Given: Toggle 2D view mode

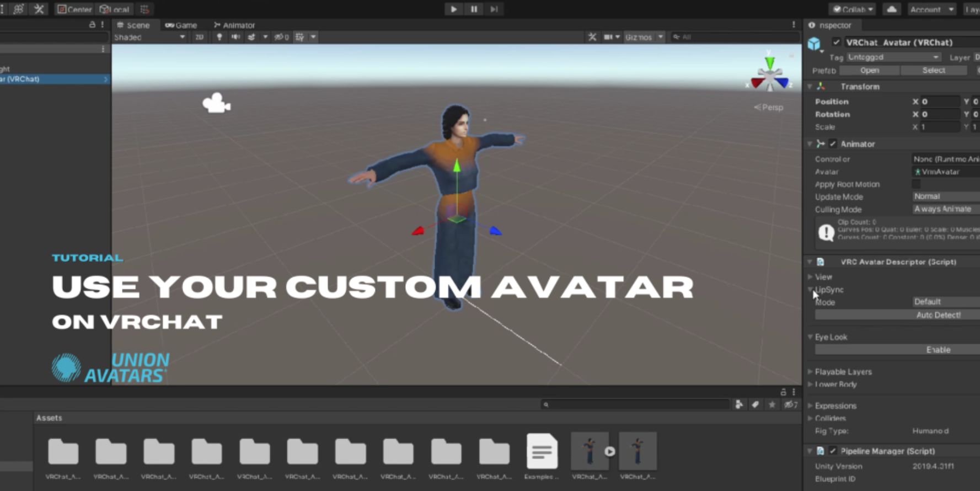Looking at the screenshot, I should (x=199, y=37).
